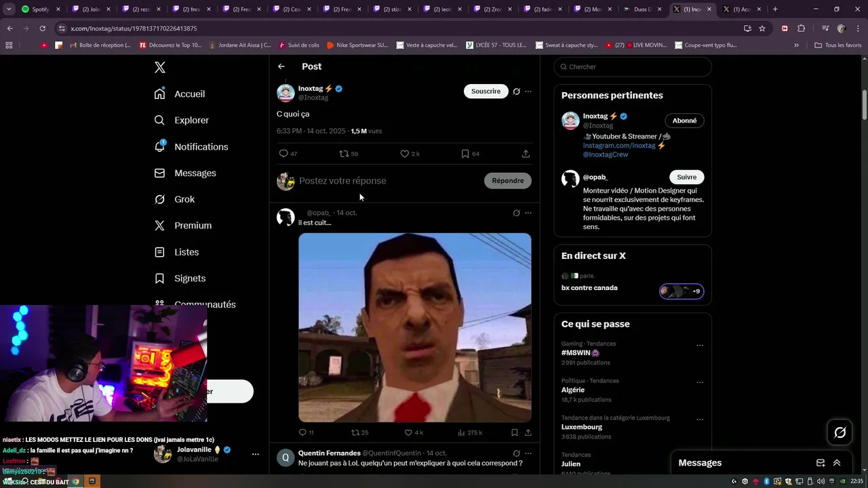Switch to the Spotify tab

41,9
